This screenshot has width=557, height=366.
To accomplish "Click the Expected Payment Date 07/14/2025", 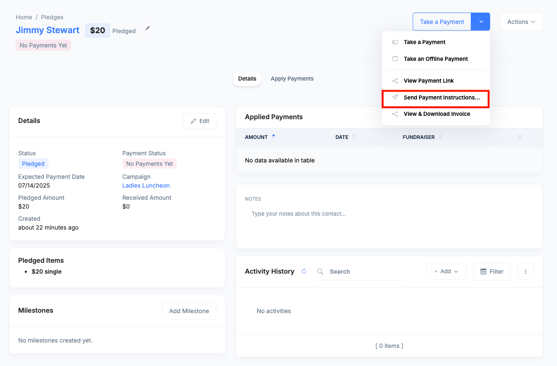I will [34, 185].
